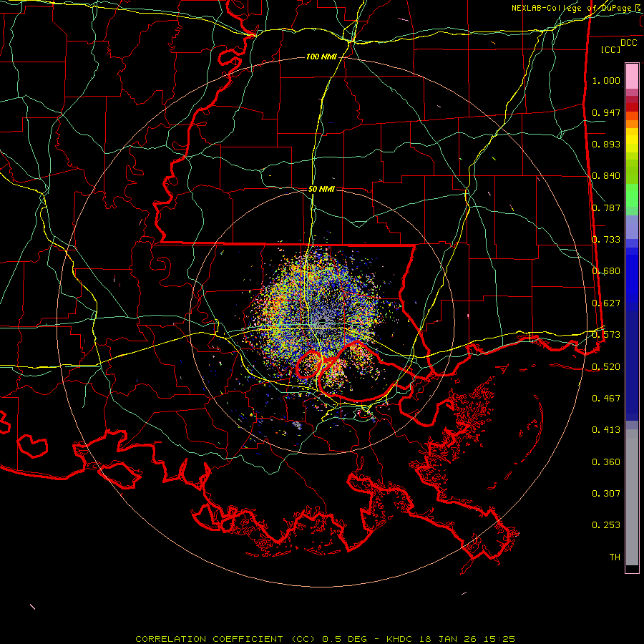The image size is (644, 644).
Task: Click the CORRELATION COEFFICIENT (CC) title text
Action: pos(224,639)
